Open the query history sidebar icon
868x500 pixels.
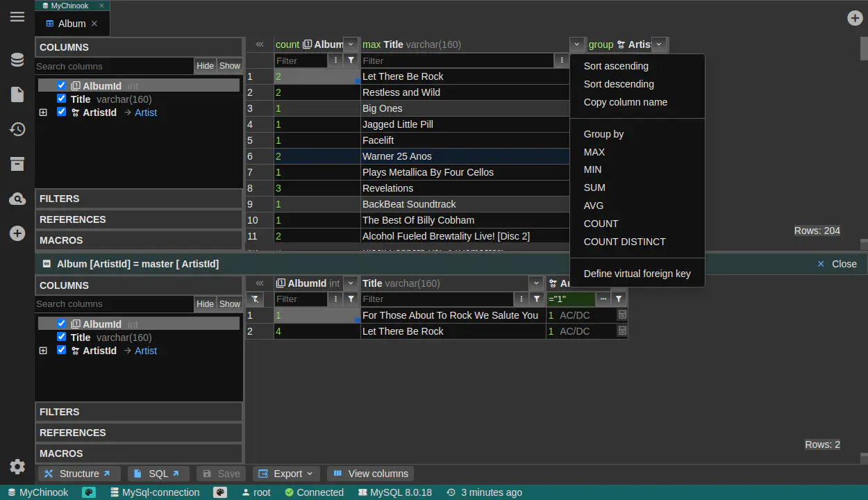pyautogui.click(x=17, y=129)
